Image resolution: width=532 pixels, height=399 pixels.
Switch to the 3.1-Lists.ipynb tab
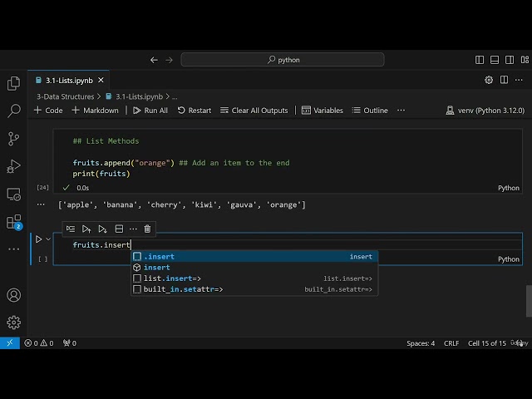tap(69, 81)
